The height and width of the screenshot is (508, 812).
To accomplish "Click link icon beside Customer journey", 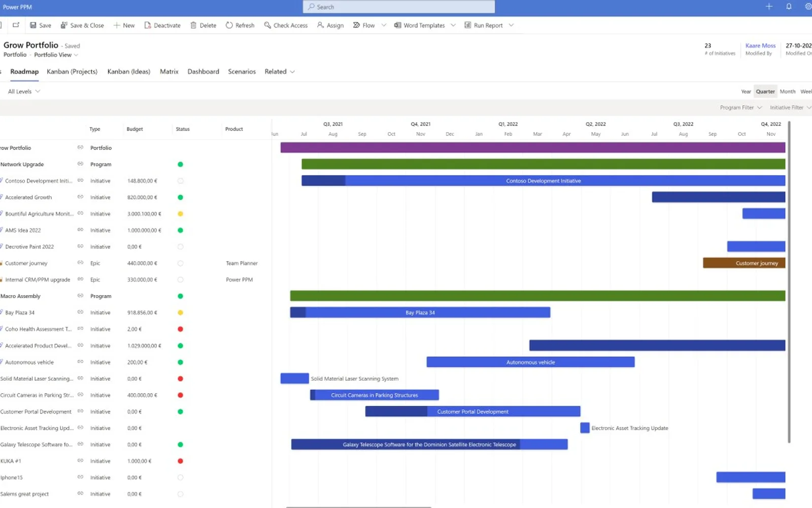I will [80, 263].
